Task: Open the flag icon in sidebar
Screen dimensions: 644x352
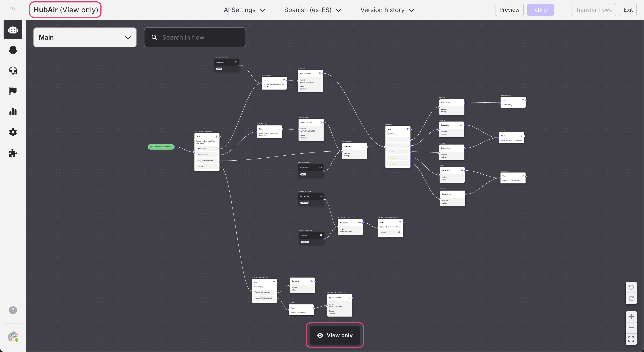Action: pyautogui.click(x=13, y=91)
